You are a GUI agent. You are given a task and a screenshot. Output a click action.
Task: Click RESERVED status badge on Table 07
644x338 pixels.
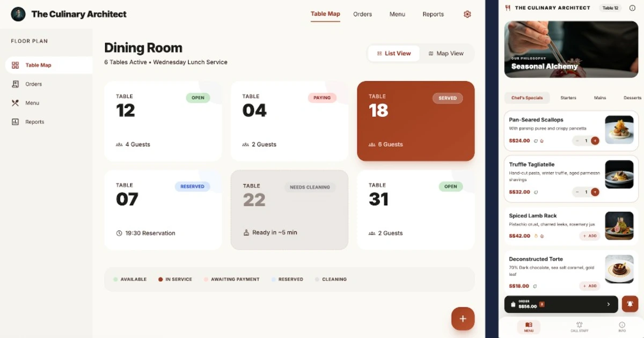click(x=192, y=187)
